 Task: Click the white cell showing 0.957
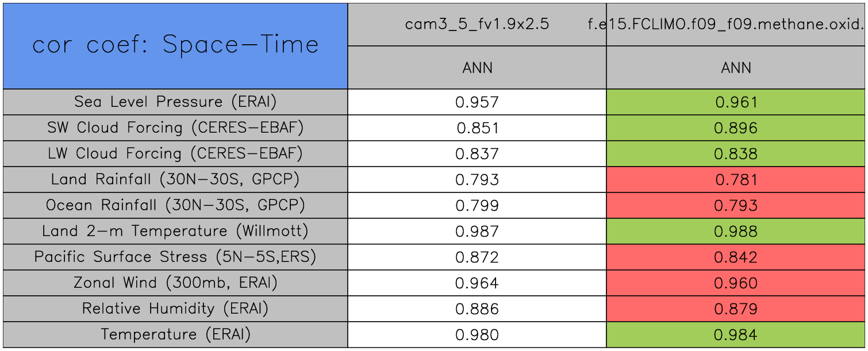tap(477, 102)
